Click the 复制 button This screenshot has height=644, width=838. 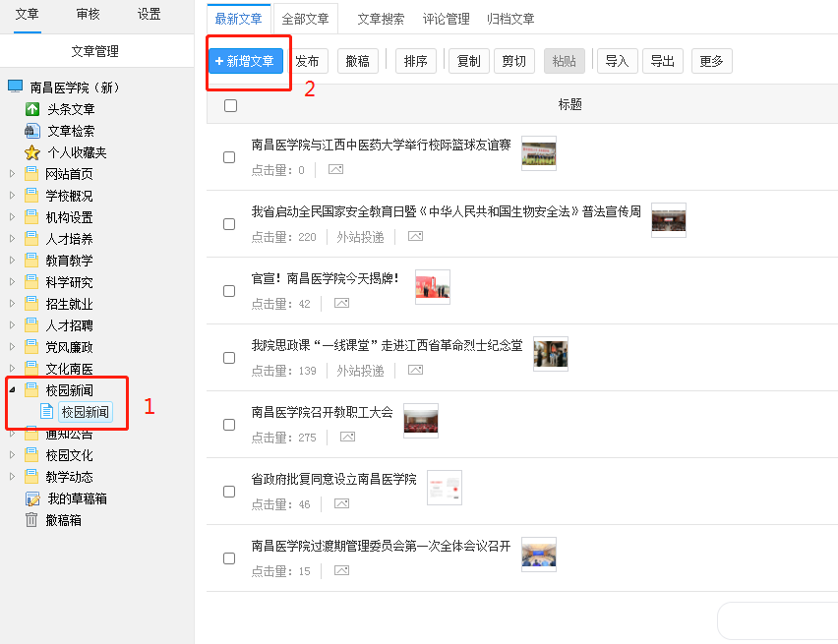pos(469,61)
